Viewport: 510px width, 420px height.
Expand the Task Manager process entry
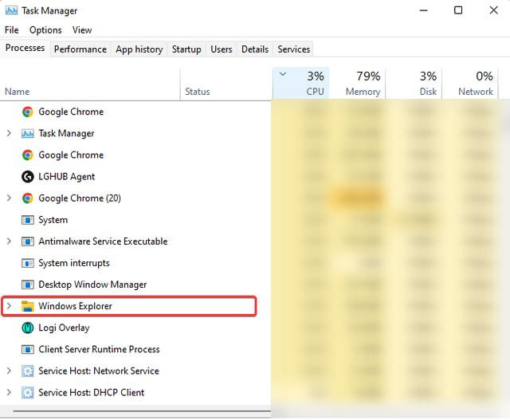point(9,134)
